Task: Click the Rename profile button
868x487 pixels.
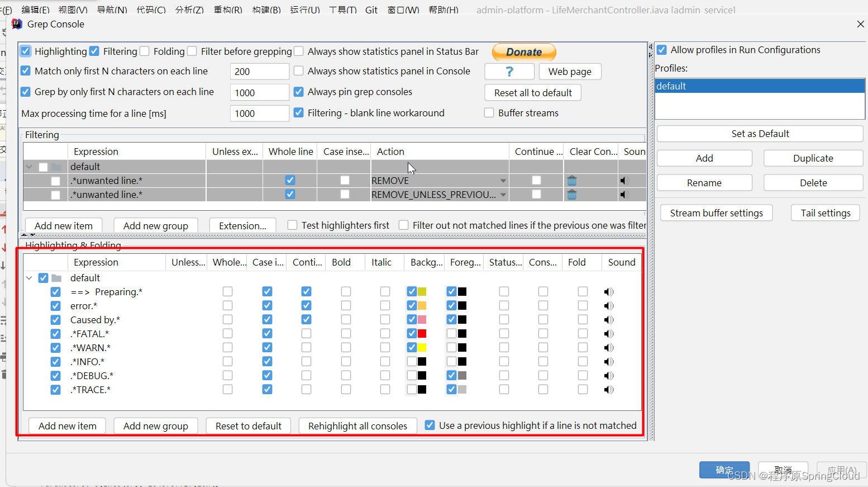Action: (x=704, y=183)
